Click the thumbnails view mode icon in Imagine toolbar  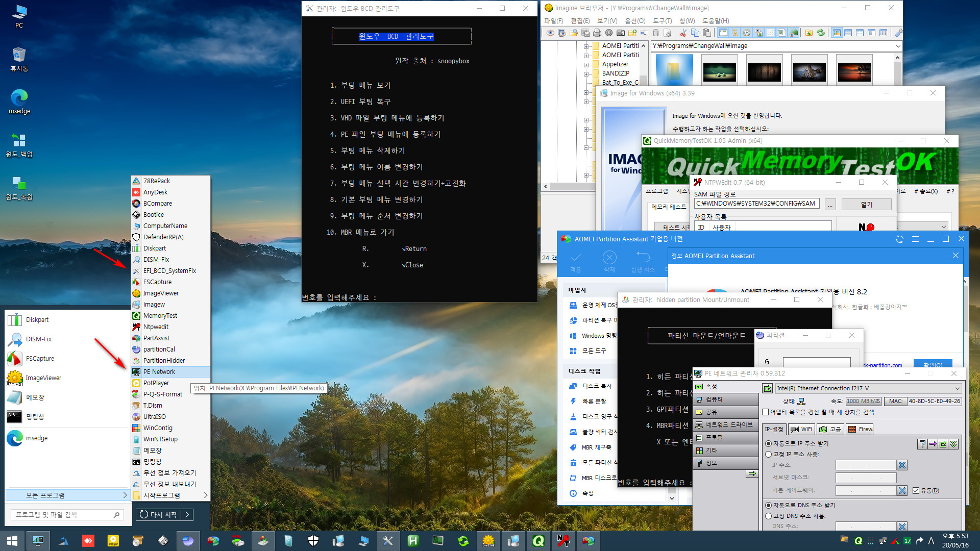point(837,33)
